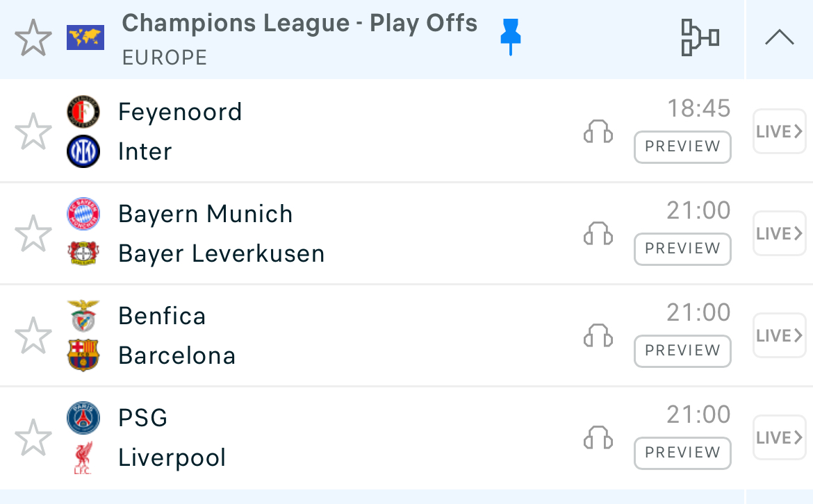Open the tournament bracket draw icon

pos(699,37)
